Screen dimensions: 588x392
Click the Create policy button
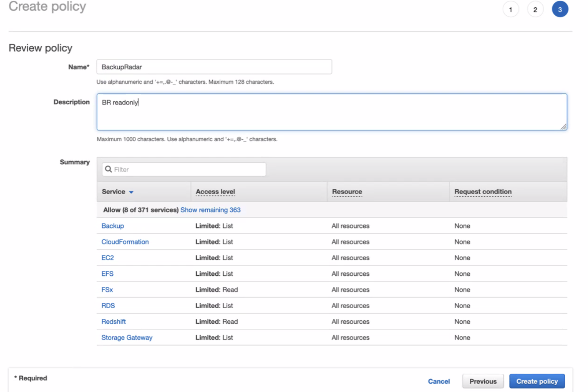click(537, 381)
